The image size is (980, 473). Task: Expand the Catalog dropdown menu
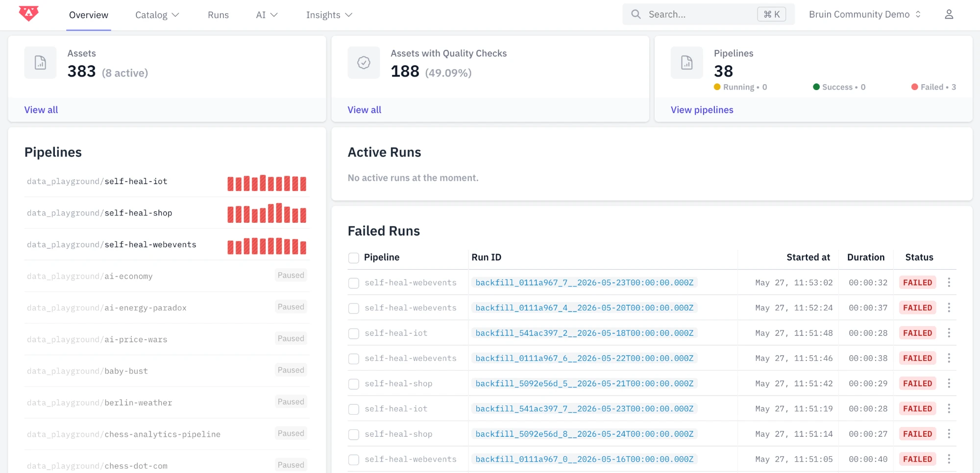[157, 15]
